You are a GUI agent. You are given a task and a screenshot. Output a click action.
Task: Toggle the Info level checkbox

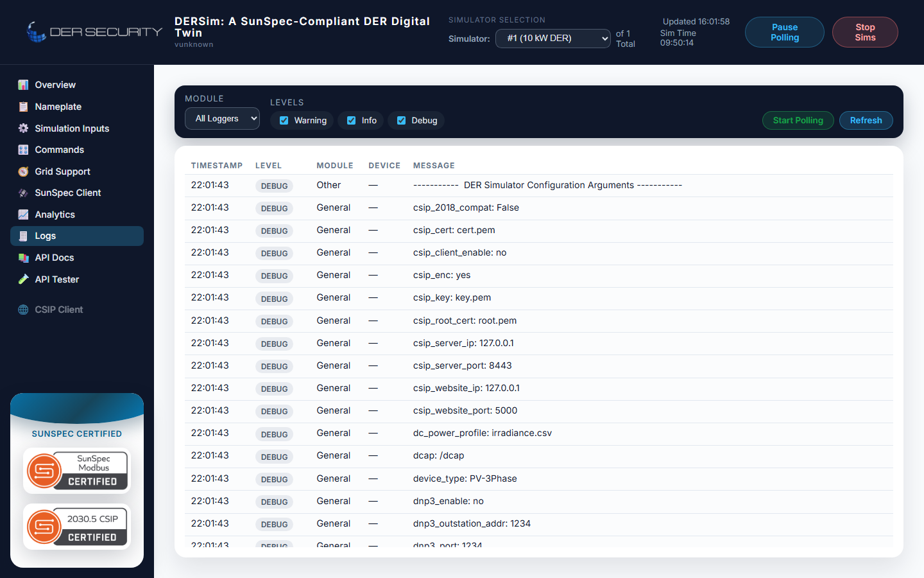click(x=351, y=120)
